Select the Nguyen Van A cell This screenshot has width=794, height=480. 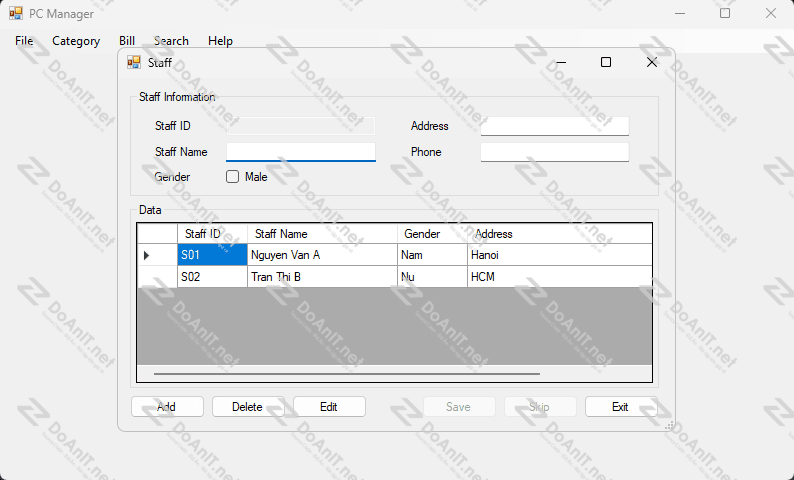pos(322,255)
